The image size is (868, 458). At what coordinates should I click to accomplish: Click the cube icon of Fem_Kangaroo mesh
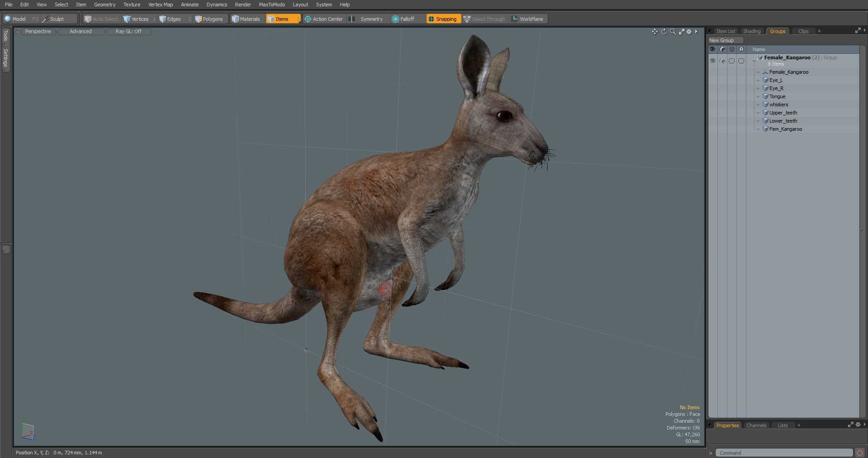coord(765,129)
